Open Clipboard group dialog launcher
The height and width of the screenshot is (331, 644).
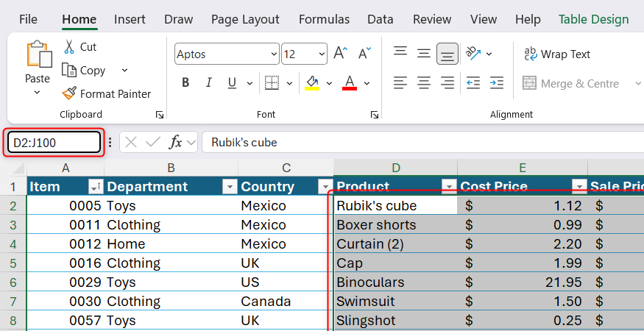click(x=160, y=115)
